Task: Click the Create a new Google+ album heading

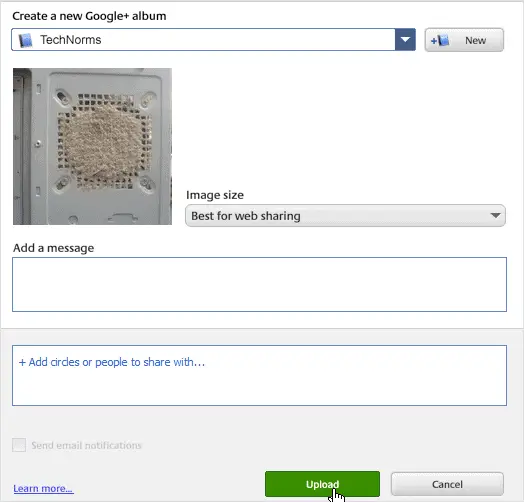Action: point(89,16)
